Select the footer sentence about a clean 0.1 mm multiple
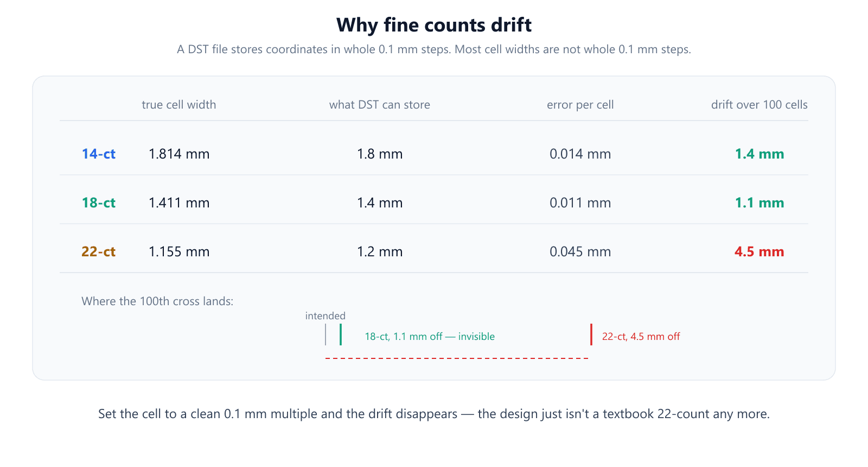868x467 pixels. point(434,414)
